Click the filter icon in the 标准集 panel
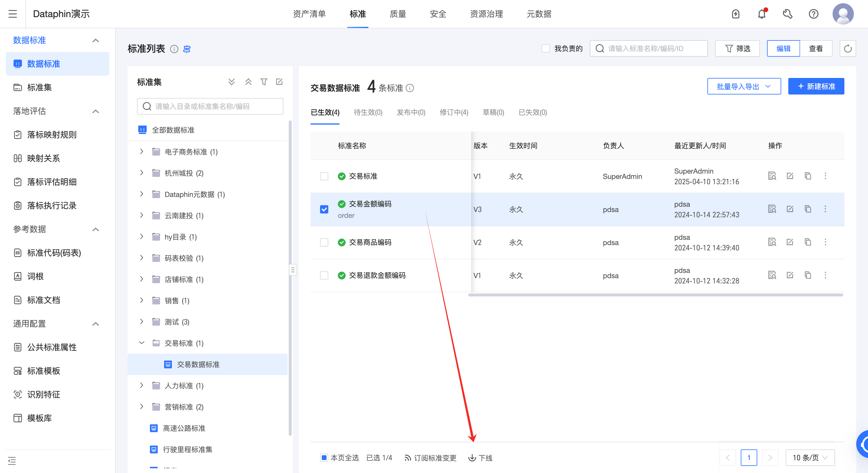The image size is (868, 473). (264, 81)
